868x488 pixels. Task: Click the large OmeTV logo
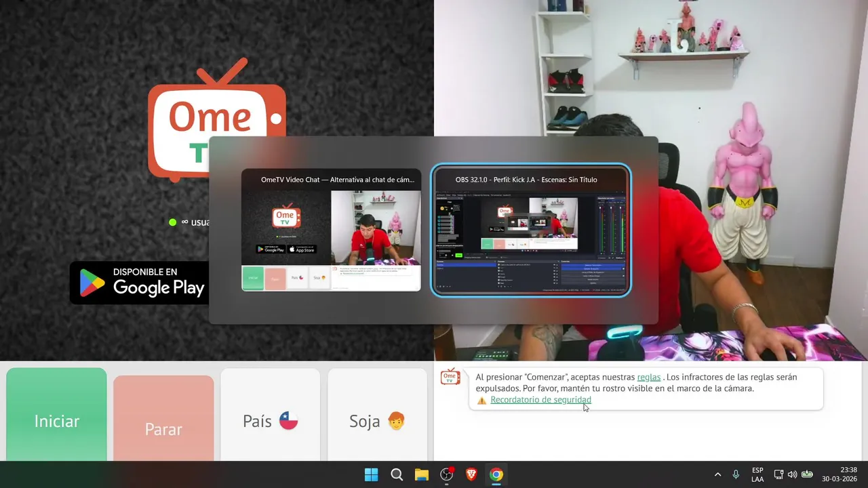point(217,121)
